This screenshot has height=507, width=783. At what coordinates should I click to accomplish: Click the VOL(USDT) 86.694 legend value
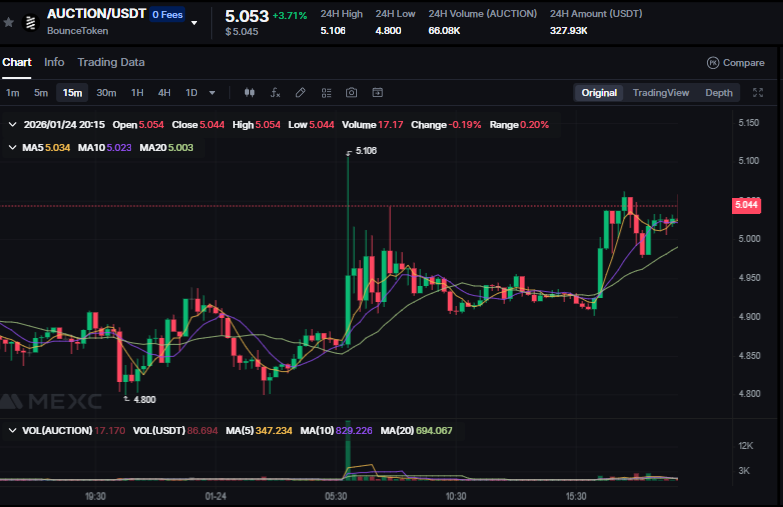175,431
